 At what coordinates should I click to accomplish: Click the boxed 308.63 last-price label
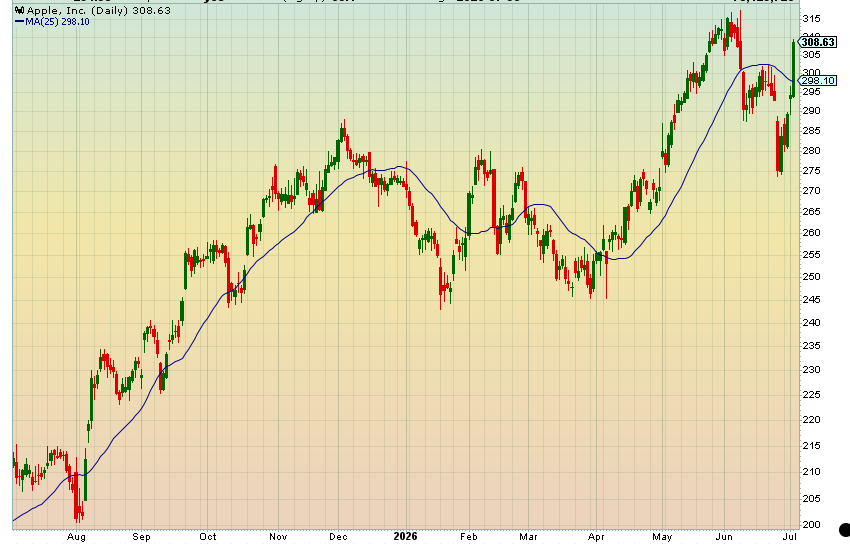[818, 42]
